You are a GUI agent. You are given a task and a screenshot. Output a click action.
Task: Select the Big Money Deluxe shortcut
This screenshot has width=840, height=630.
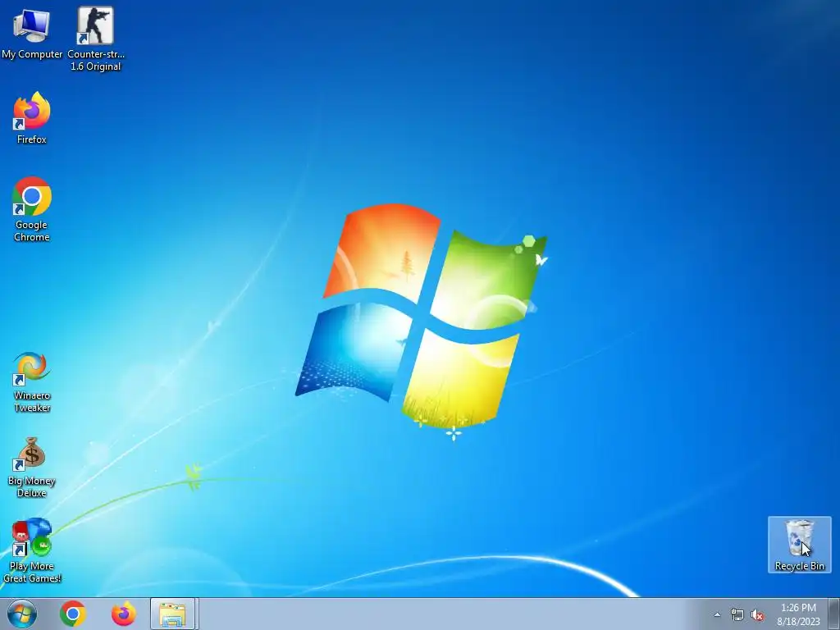point(32,467)
